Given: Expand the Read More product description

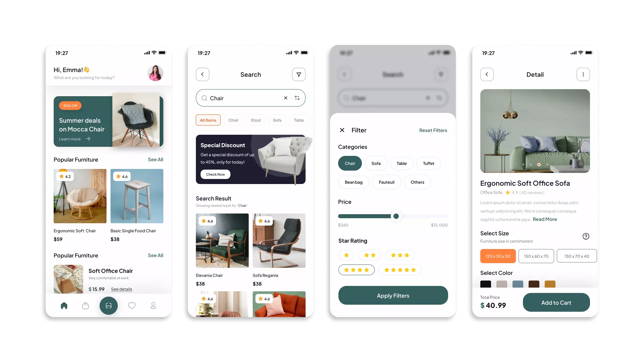Looking at the screenshot, I should click(544, 219).
